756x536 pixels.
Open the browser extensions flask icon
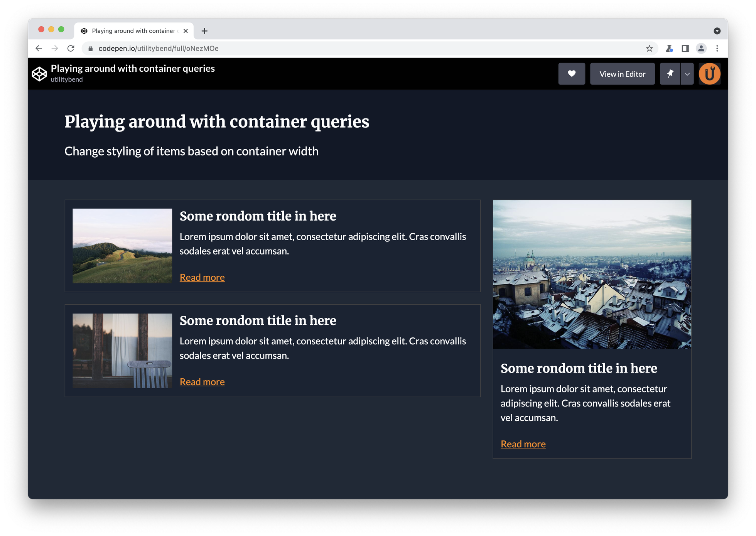tap(669, 48)
